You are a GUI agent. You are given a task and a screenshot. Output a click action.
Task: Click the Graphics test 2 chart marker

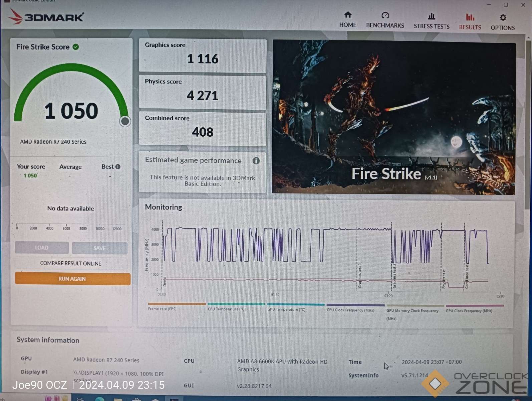(x=394, y=276)
